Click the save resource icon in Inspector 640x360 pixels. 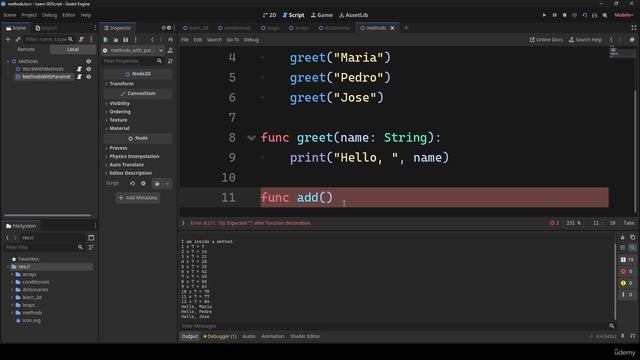(x=125, y=40)
